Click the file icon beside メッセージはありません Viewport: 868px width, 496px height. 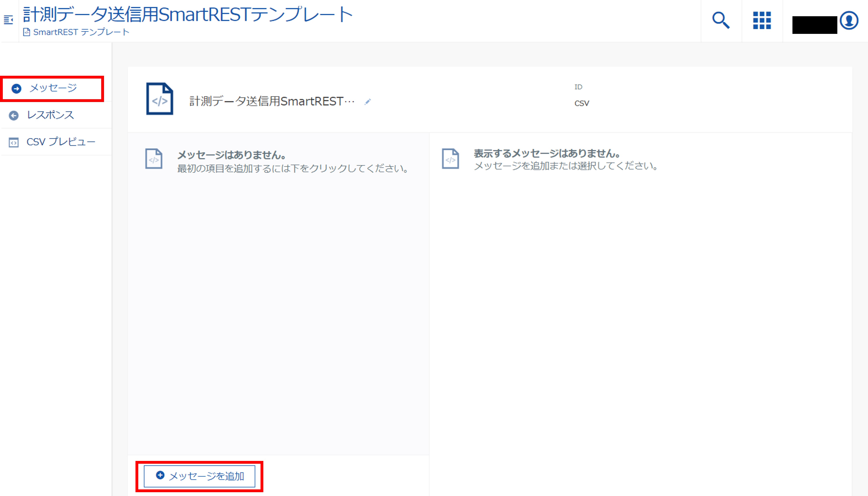pyautogui.click(x=154, y=158)
